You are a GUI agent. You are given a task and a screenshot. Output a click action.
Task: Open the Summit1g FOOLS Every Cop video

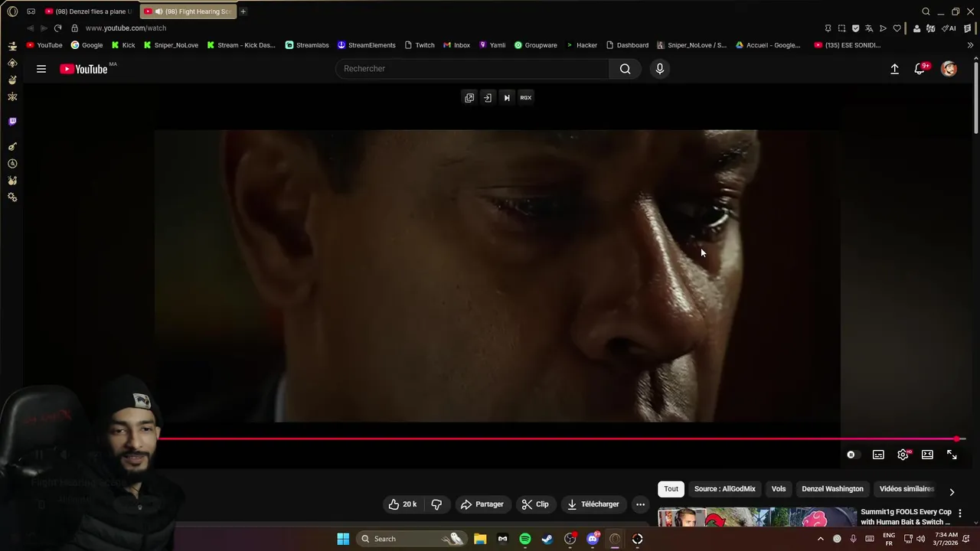[906, 517]
